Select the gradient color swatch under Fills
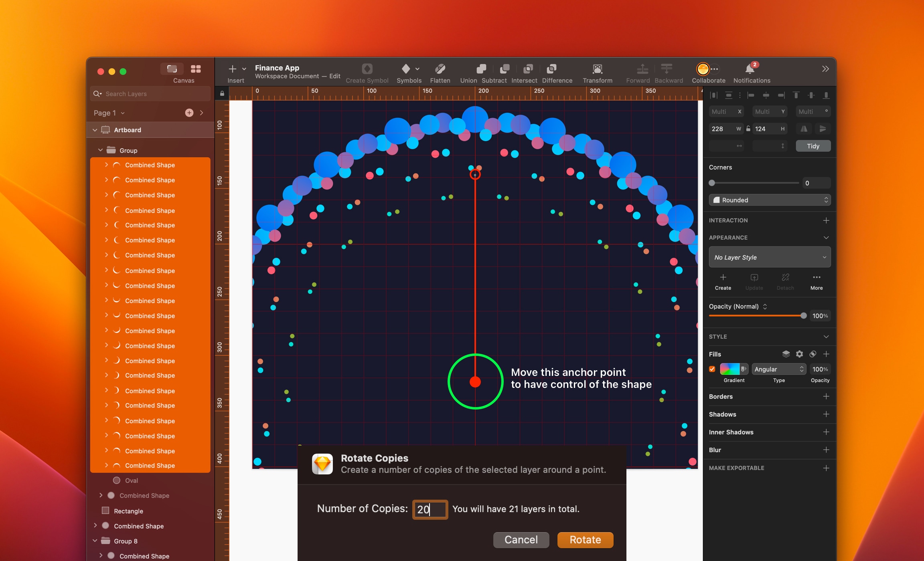The width and height of the screenshot is (924, 561). coord(731,369)
